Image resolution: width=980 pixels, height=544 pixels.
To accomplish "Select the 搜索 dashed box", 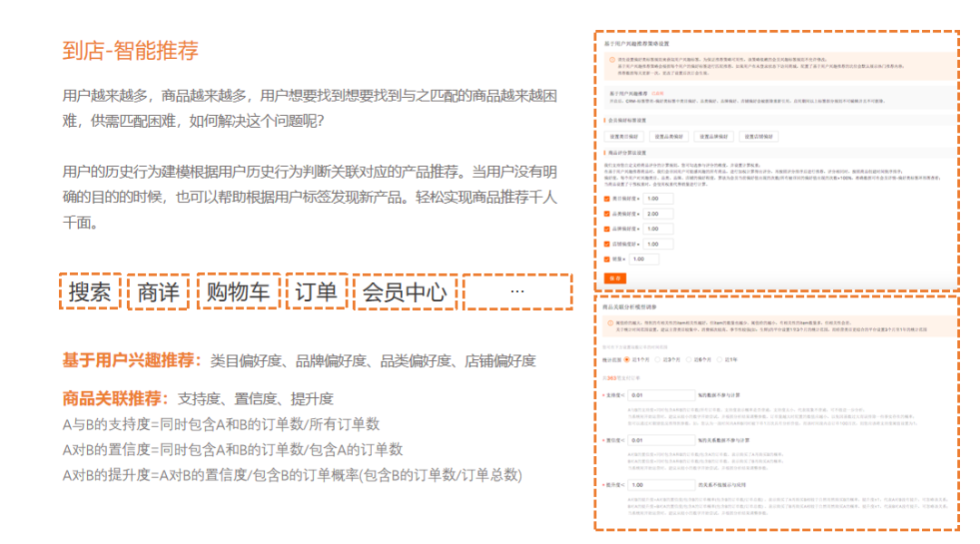I will coord(90,292).
